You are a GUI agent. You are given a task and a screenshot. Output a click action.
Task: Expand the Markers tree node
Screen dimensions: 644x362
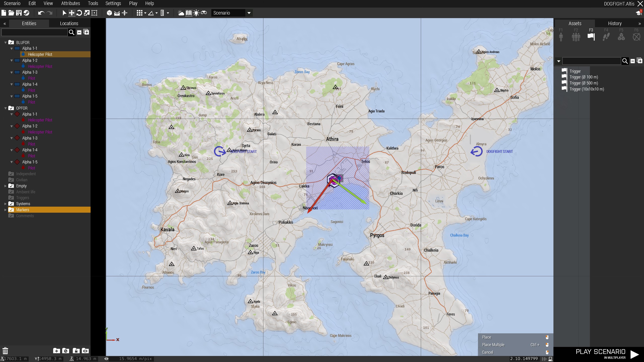(x=5, y=210)
